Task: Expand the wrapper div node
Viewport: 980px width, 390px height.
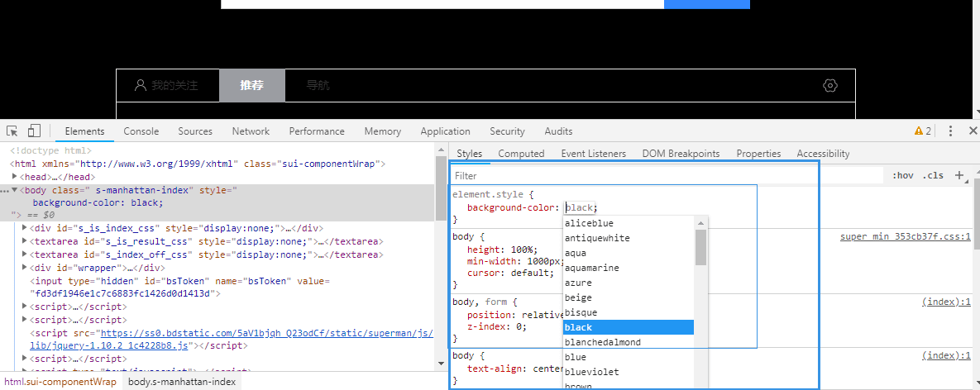Action: (25, 268)
